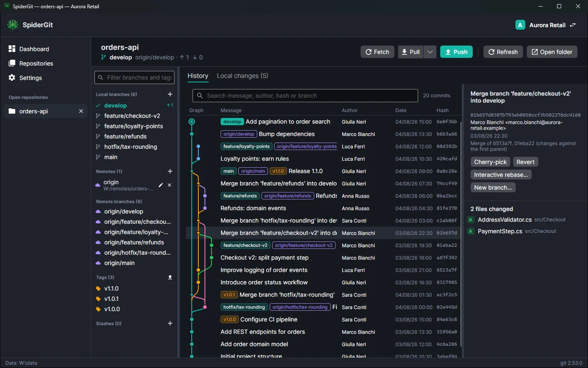The image size is (588, 368).
Task: Switch to the Local changes tab
Action: click(242, 76)
